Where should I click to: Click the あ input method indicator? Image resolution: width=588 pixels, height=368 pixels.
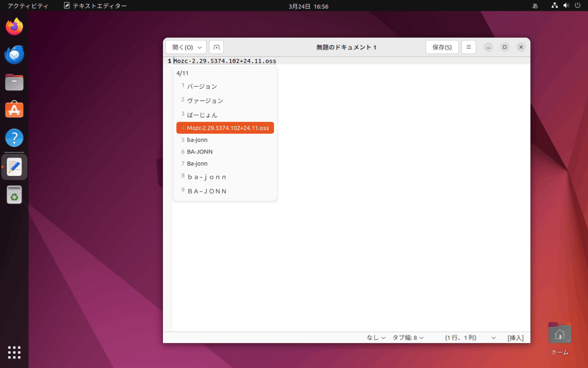coord(535,6)
